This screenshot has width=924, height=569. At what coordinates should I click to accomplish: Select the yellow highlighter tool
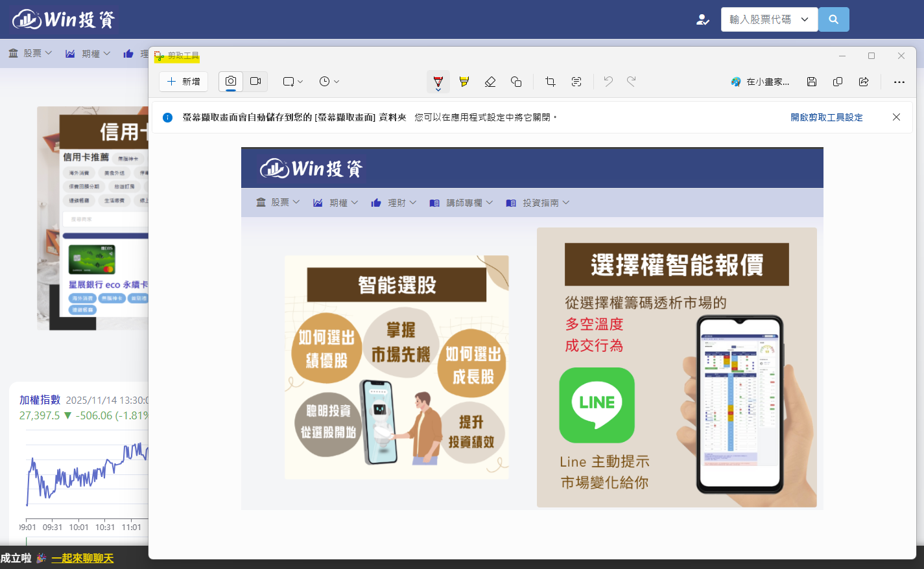coord(464,82)
